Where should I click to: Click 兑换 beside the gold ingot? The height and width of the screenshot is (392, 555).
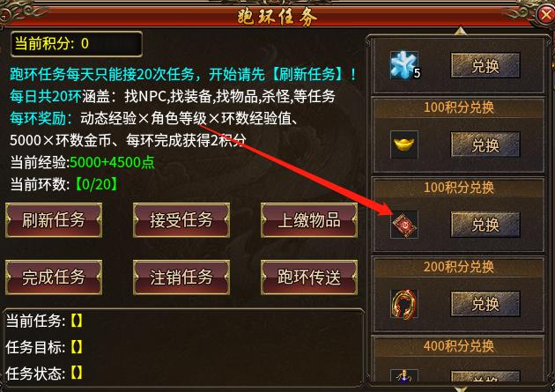(x=485, y=144)
